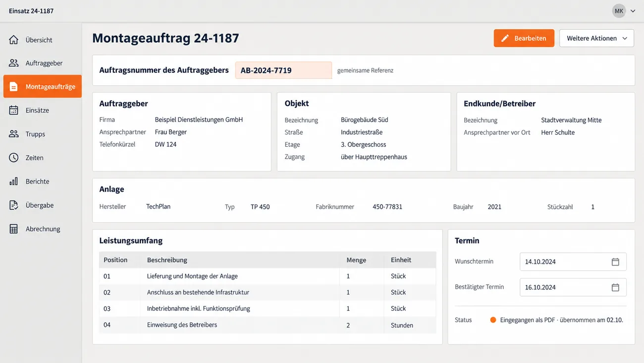Click 'Bürogebäude Süd' value
Screen dimensions: 644x363
[x=365, y=120]
